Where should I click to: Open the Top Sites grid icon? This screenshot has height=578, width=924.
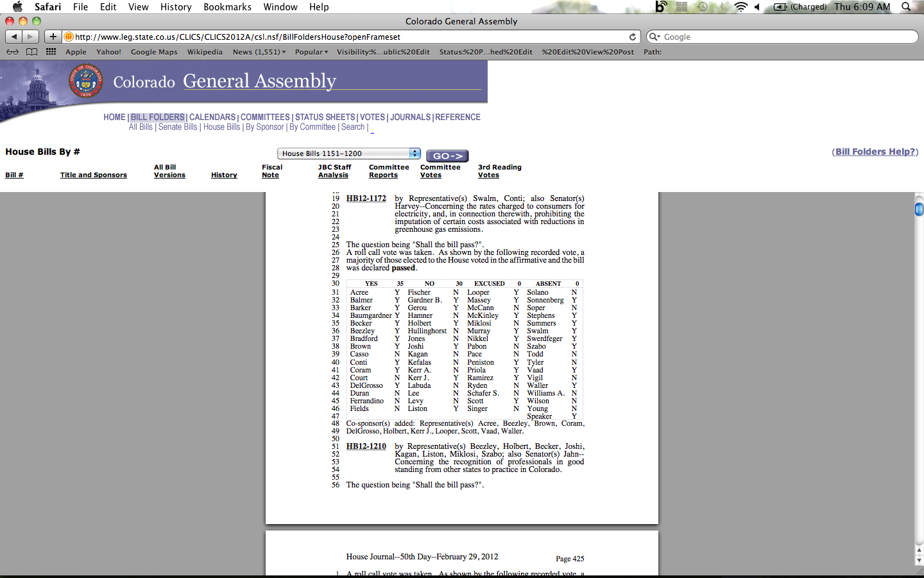coord(51,52)
